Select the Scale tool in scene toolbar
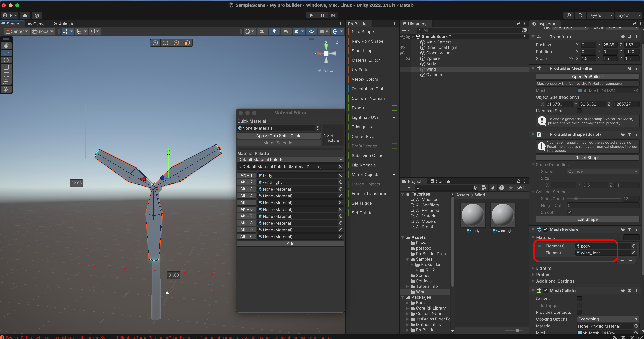The height and width of the screenshot is (339, 644). point(6,67)
